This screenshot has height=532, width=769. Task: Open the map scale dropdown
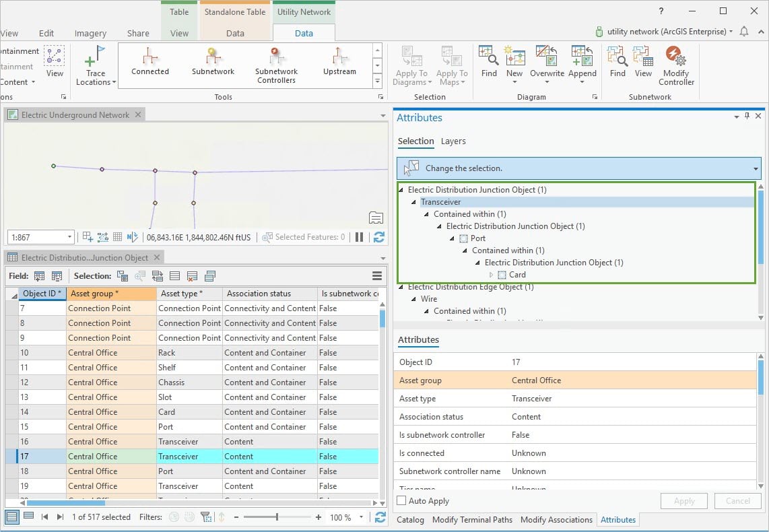(69, 237)
